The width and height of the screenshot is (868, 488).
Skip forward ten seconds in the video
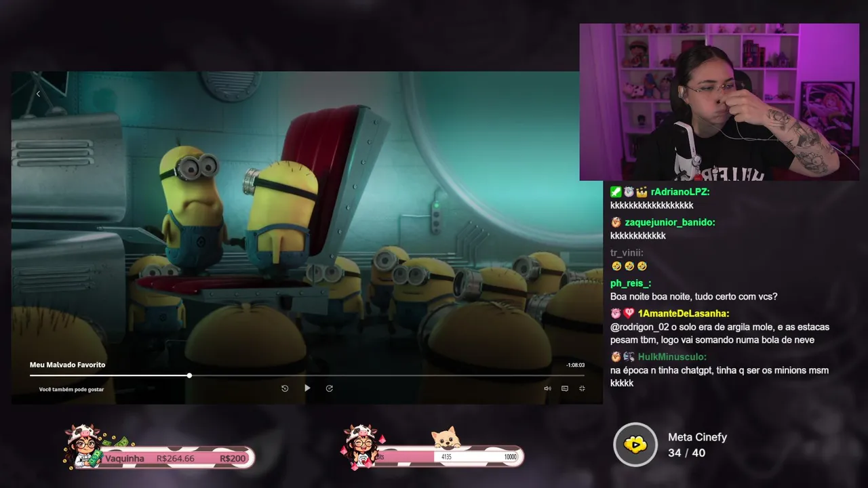tap(330, 388)
